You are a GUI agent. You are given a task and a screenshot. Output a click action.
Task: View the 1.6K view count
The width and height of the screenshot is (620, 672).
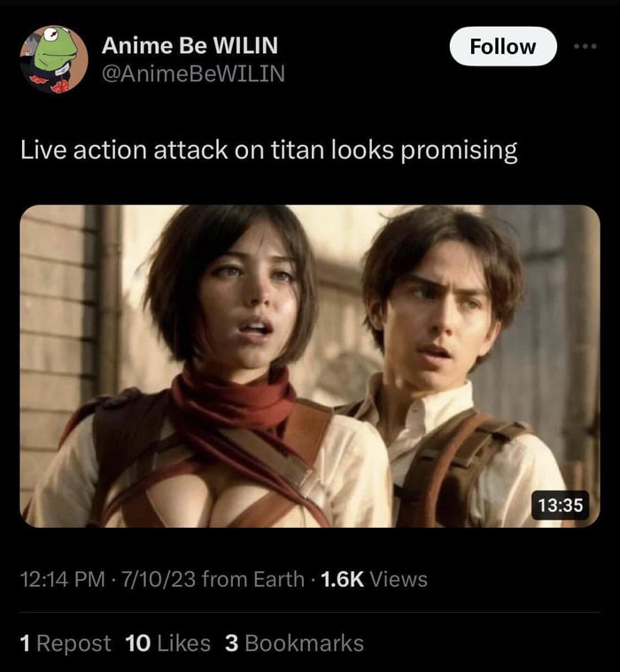(342, 579)
